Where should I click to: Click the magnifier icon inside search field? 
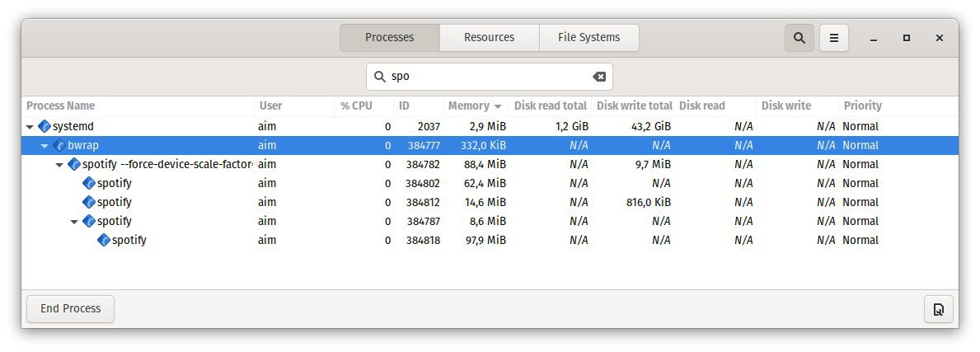tap(379, 77)
